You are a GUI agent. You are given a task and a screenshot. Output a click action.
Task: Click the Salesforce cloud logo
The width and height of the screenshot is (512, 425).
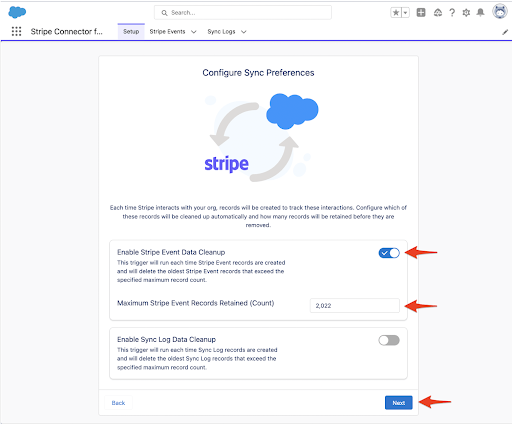pos(17,12)
